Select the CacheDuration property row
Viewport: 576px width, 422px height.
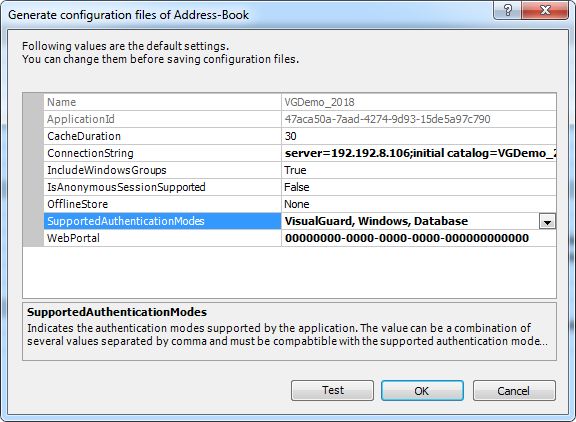tap(300, 136)
